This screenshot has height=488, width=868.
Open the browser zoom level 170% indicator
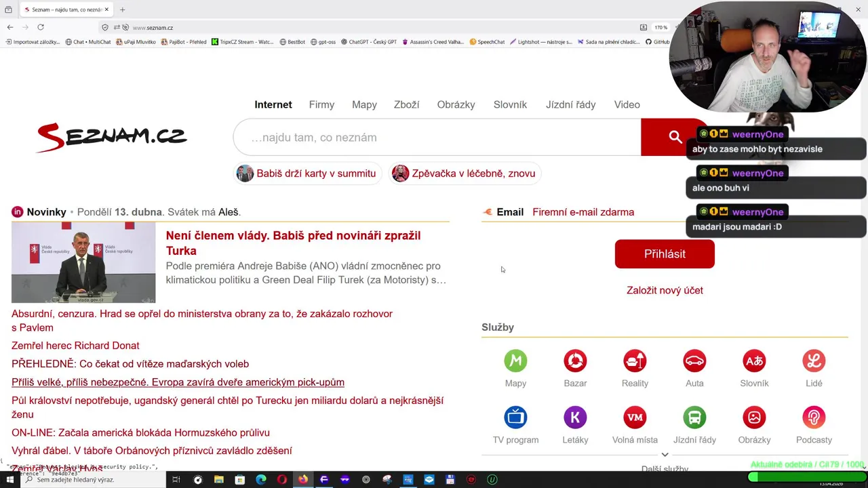tap(660, 28)
